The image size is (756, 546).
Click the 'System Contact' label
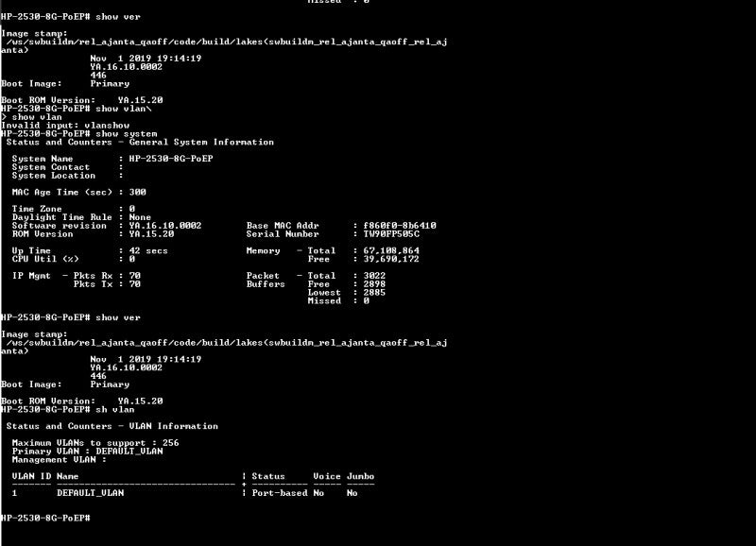coord(51,167)
